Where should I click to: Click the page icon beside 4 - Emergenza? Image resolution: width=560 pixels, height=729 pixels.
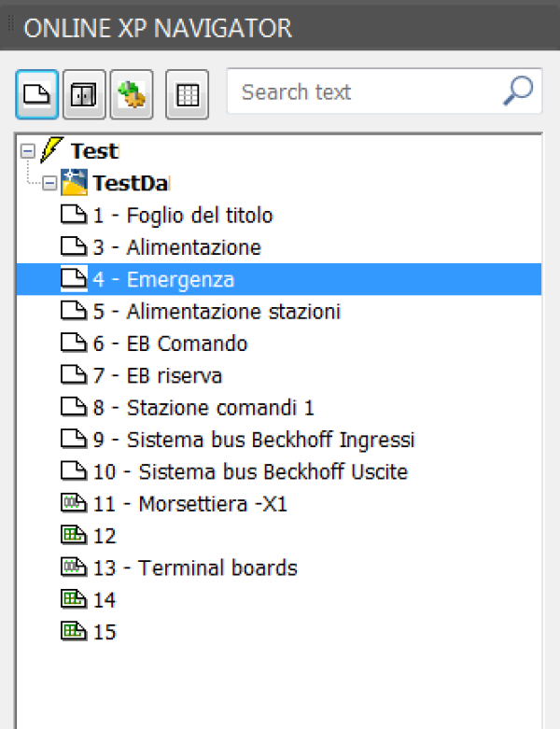74,279
